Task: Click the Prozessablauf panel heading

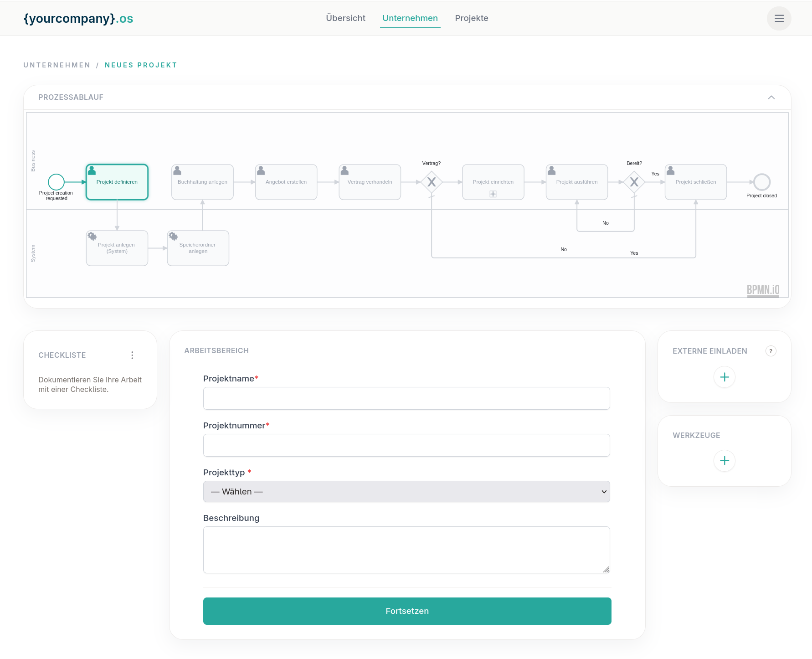Action: coord(71,98)
